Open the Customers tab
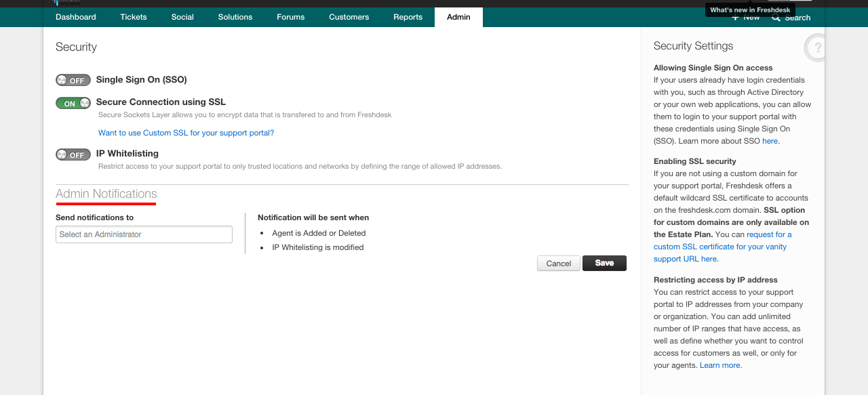Image resolution: width=868 pixels, height=395 pixels. (x=349, y=17)
